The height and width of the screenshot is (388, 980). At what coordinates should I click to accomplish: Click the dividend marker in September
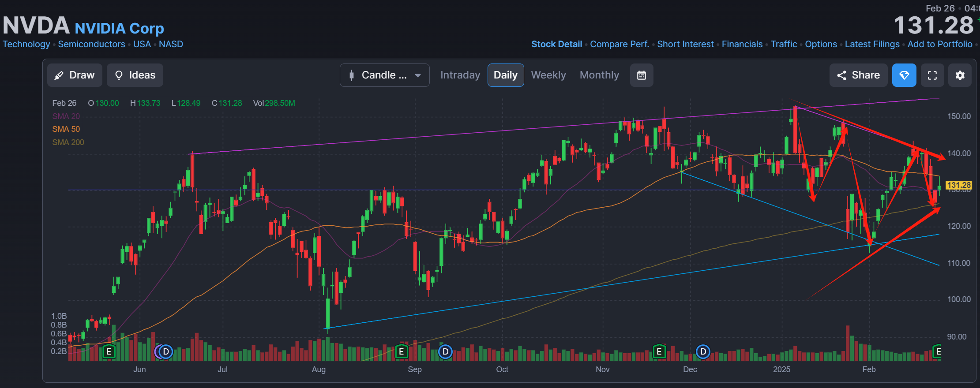point(445,352)
